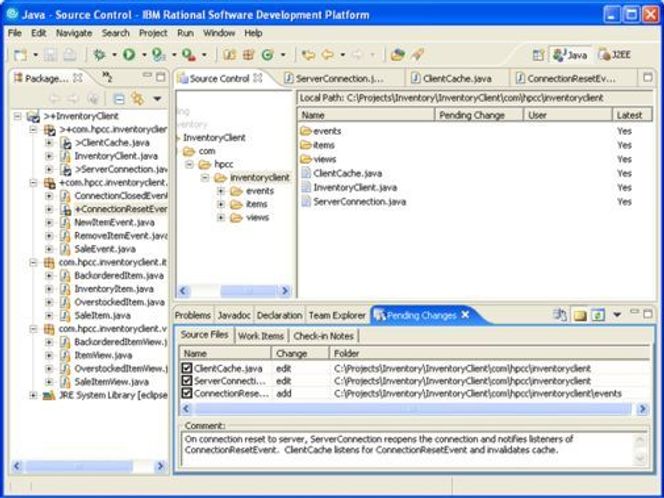Screen dimensions: 664x498
Task: Click the Package Explorer horizontal scrollbar
Action: (x=89, y=466)
